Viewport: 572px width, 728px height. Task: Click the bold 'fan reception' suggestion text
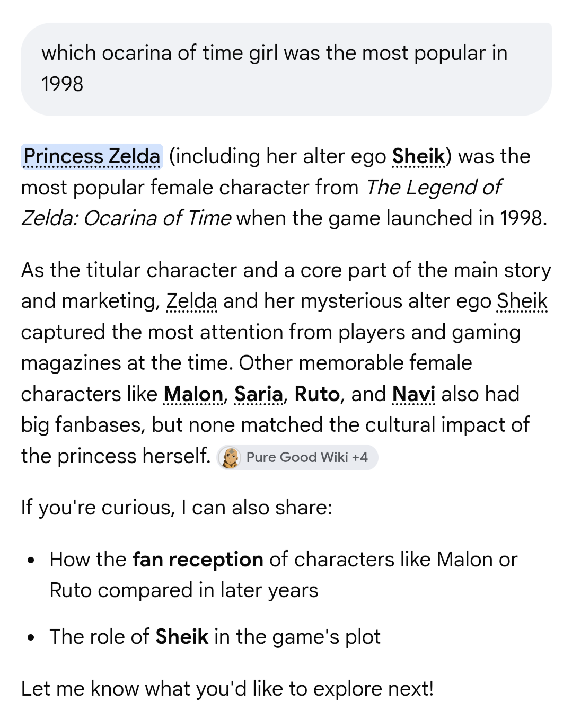tap(198, 560)
